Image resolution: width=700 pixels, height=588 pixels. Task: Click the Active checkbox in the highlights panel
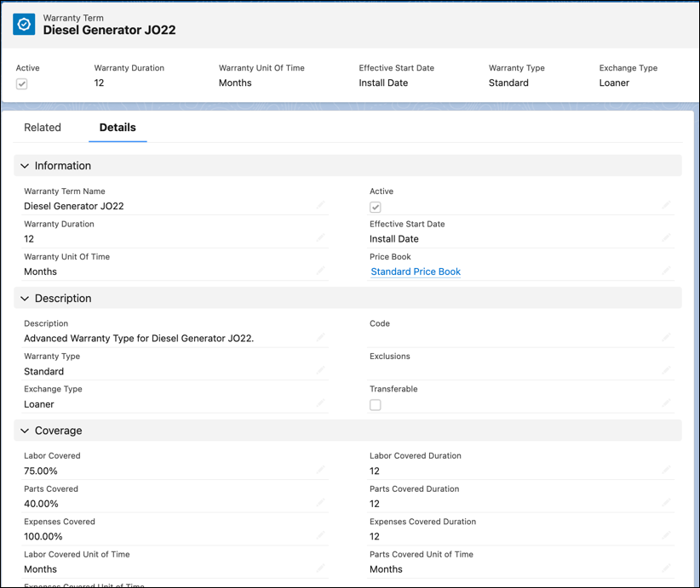pyautogui.click(x=21, y=83)
